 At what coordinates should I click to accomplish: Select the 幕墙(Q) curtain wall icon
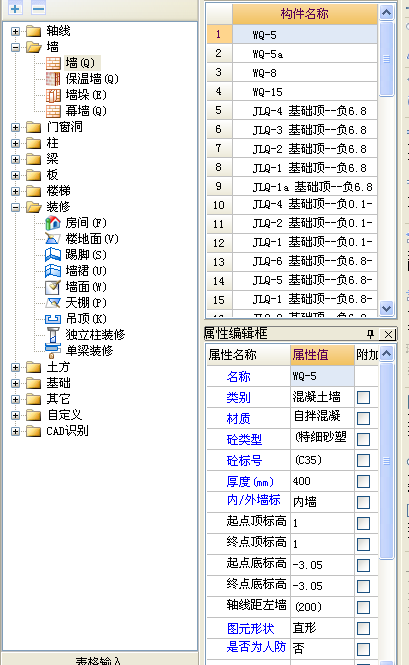pyautogui.click(x=53, y=111)
